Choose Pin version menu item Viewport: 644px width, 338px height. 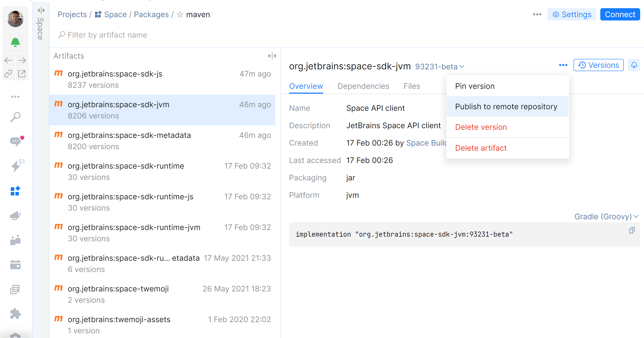point(508,86)
